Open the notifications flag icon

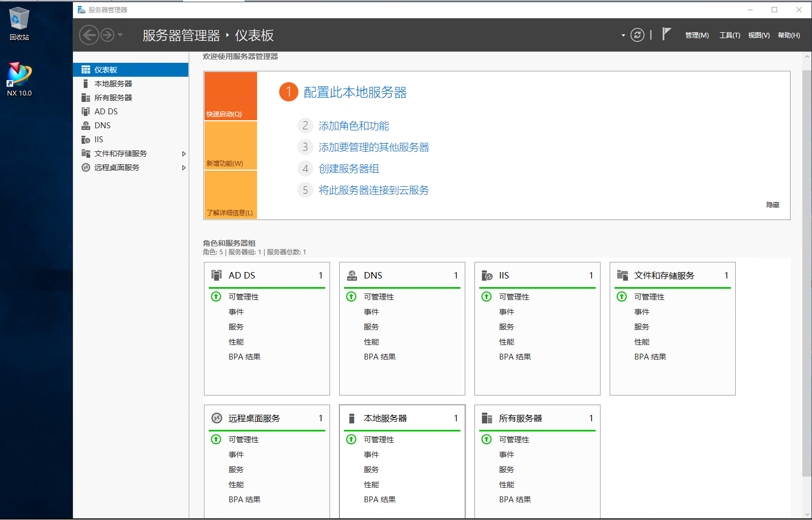pyautogui.click(x=666, y=34)
